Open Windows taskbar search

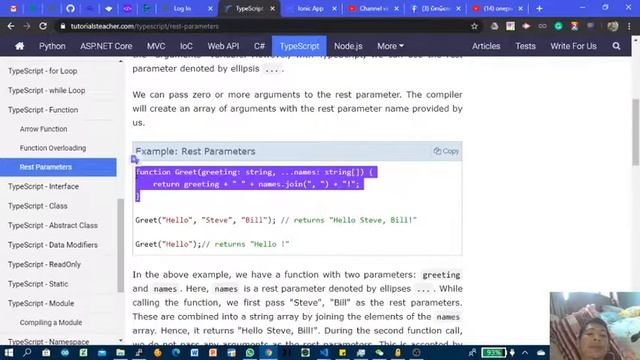coord(27,353)
